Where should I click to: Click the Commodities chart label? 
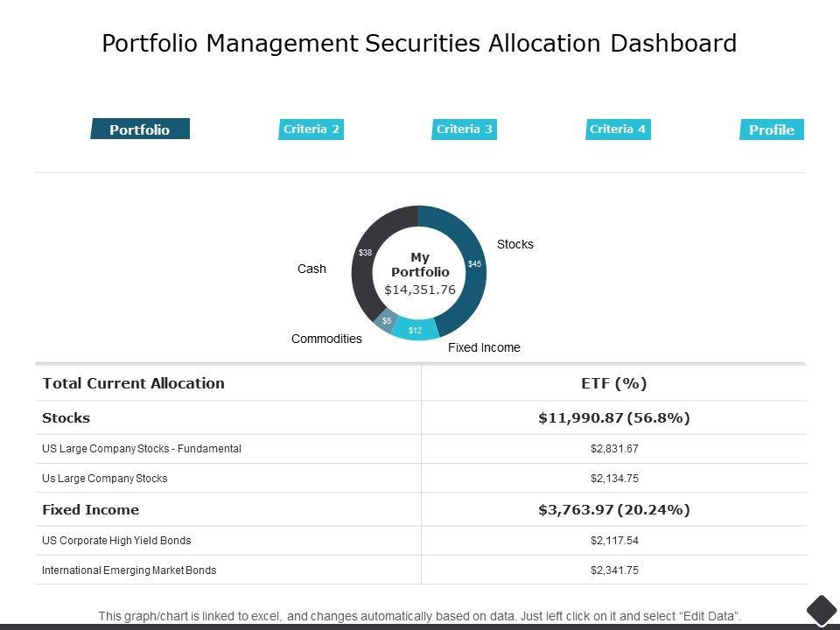coord(326,339)
